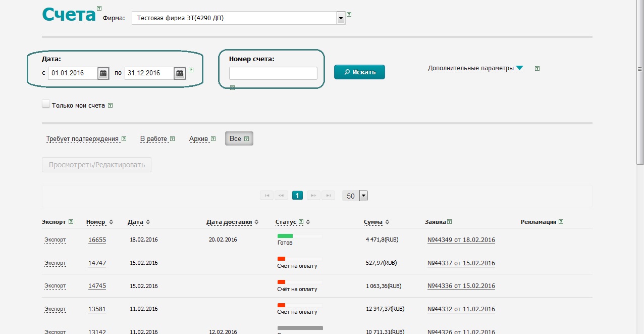Expand Дополнительные параметры section
The height and width of the screenshot is (334, 644).
coord(475,68)
